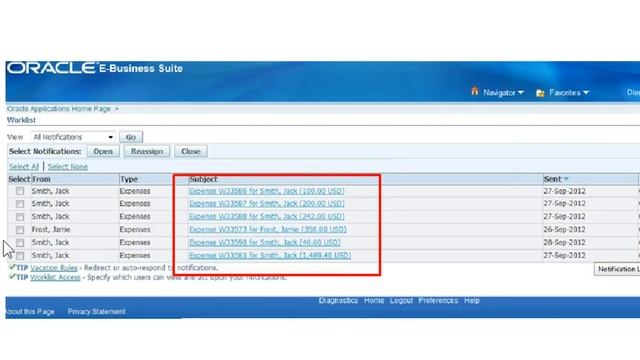The image size is (640, 360).
Task: Click the From column header
Action: 41,179
